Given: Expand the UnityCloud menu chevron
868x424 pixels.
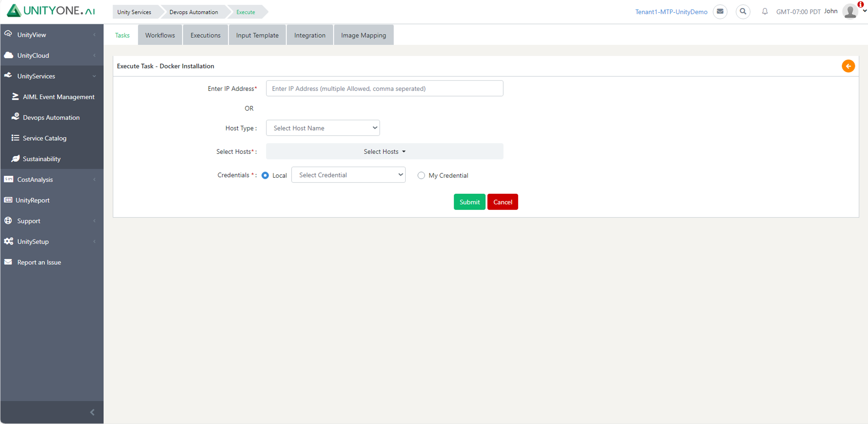Looking at the screenshot, I should pyautogui.click(x=94, y=55).
